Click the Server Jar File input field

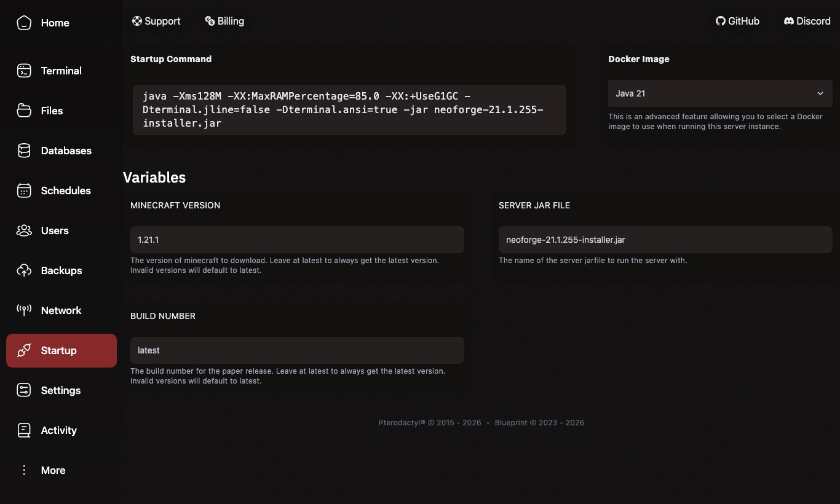[x=665, y=240]
